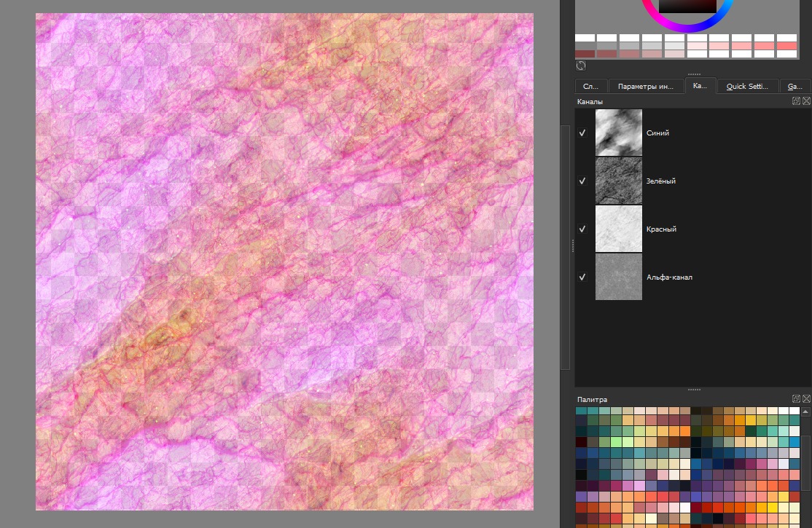The height and width of the screenshot is (528, 812).
Task: Click the refresh color shades icon
Action: (581, 65)
